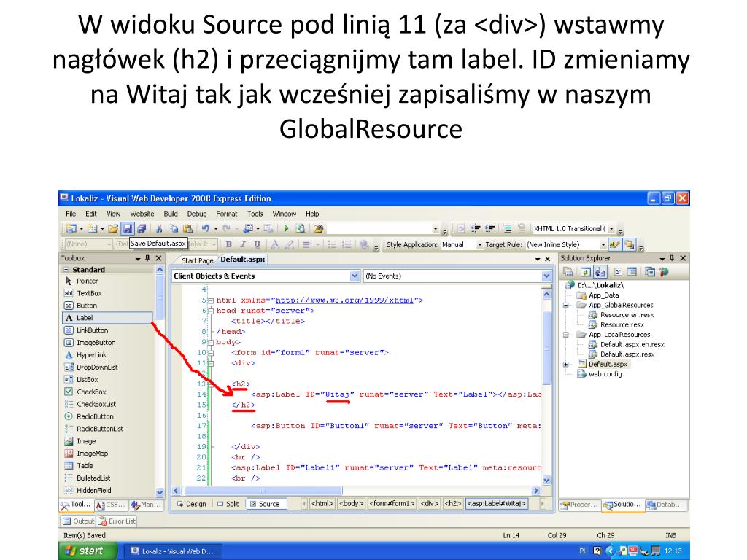Click the Nest Related Files icon
747x560 pixels.
pyautogui.click(x=600, y=272)
